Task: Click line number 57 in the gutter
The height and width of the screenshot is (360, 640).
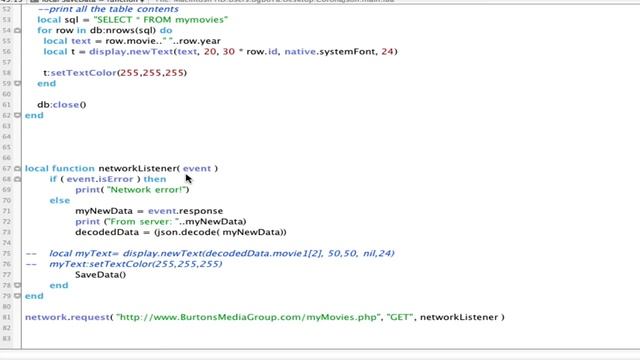Action: pos(7,62)
